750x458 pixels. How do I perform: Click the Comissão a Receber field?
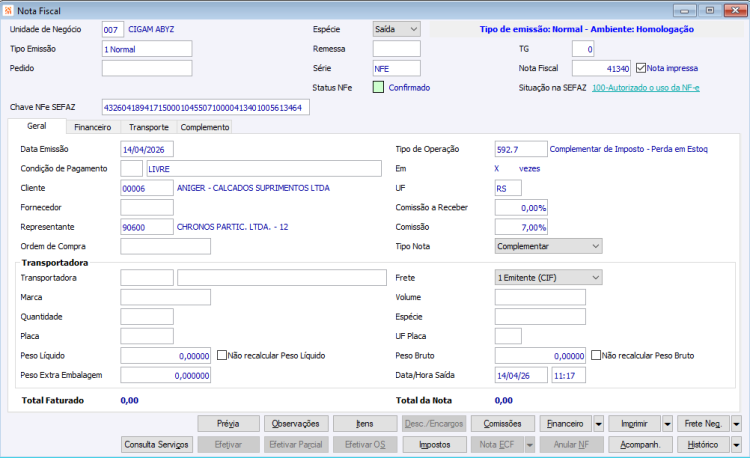(521, 207)
